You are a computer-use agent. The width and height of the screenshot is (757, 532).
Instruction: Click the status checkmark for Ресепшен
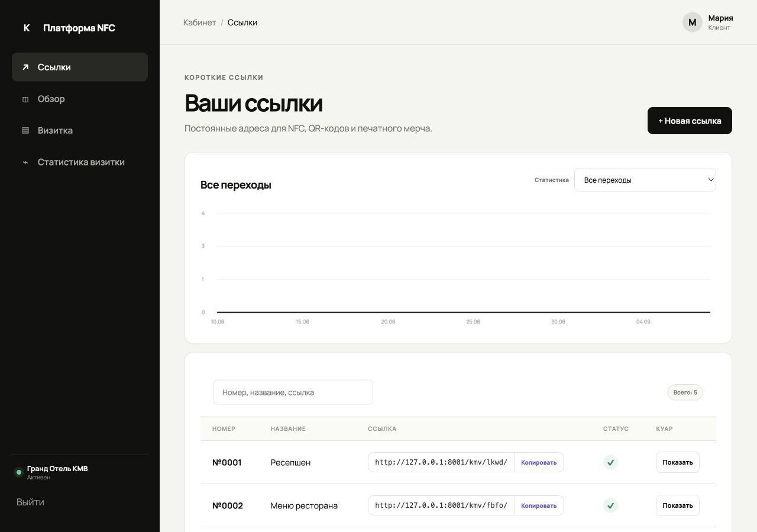[610, 462]
